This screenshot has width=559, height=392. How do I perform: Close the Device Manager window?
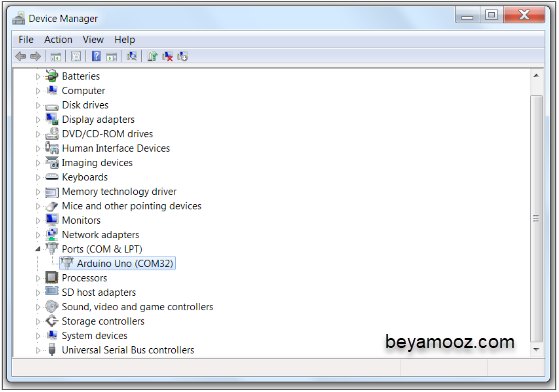click(x=524, y=15)
